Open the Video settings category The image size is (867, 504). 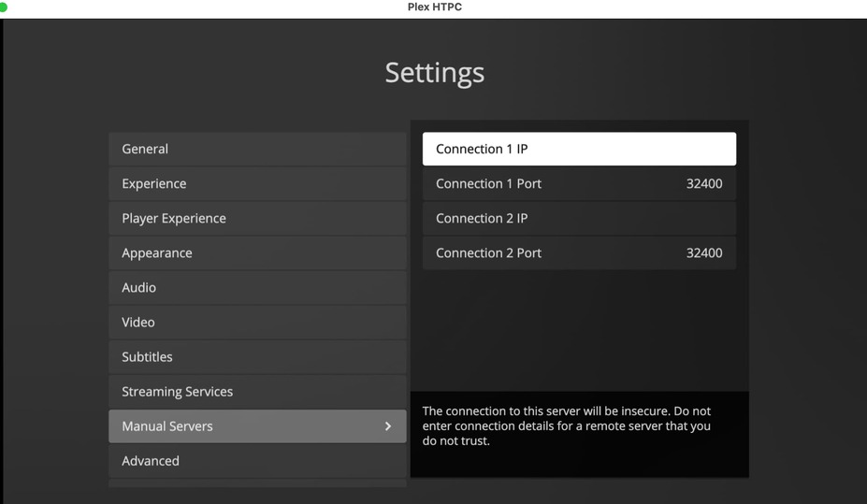pyautogui.click(x=257, y=322)
